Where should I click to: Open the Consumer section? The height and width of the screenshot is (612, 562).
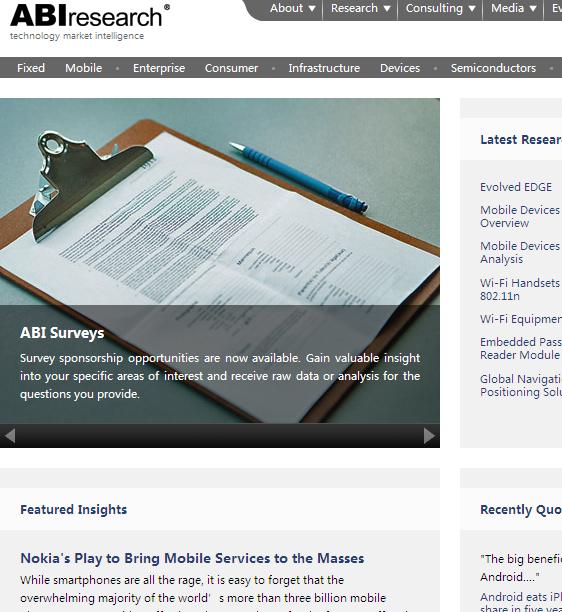(x=231, y=68)
